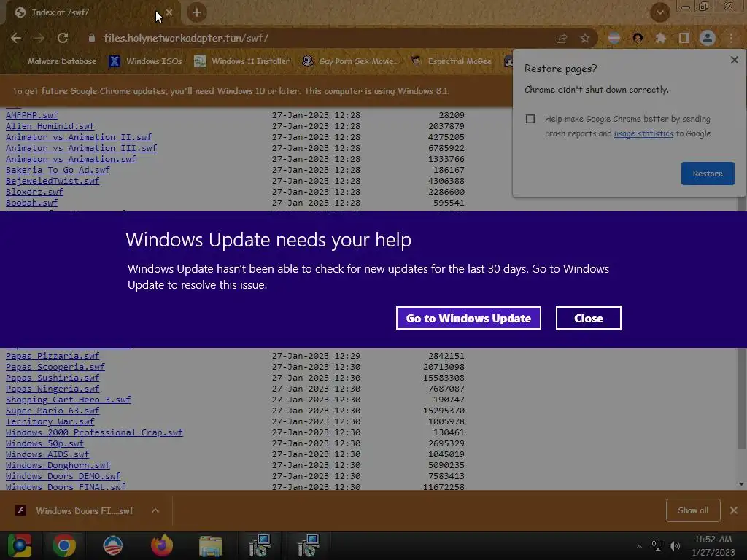Open the Espectral McGee bookmark
The image size is (747, 560).
pos(451,61)
